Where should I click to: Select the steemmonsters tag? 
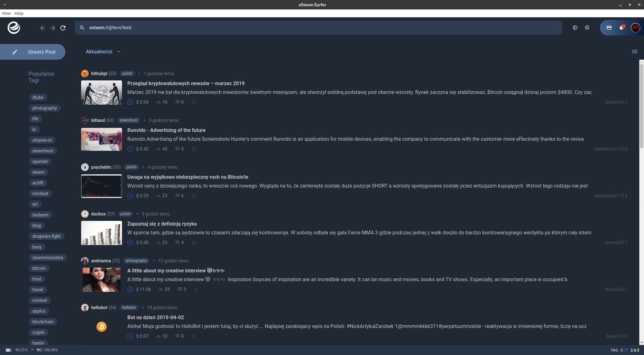[48, 258]
